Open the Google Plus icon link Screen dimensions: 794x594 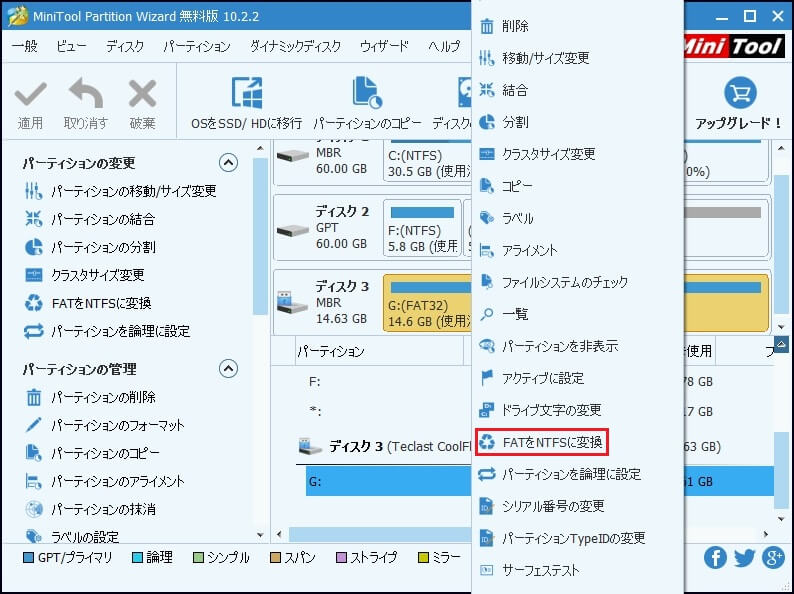tap(773, 558)
